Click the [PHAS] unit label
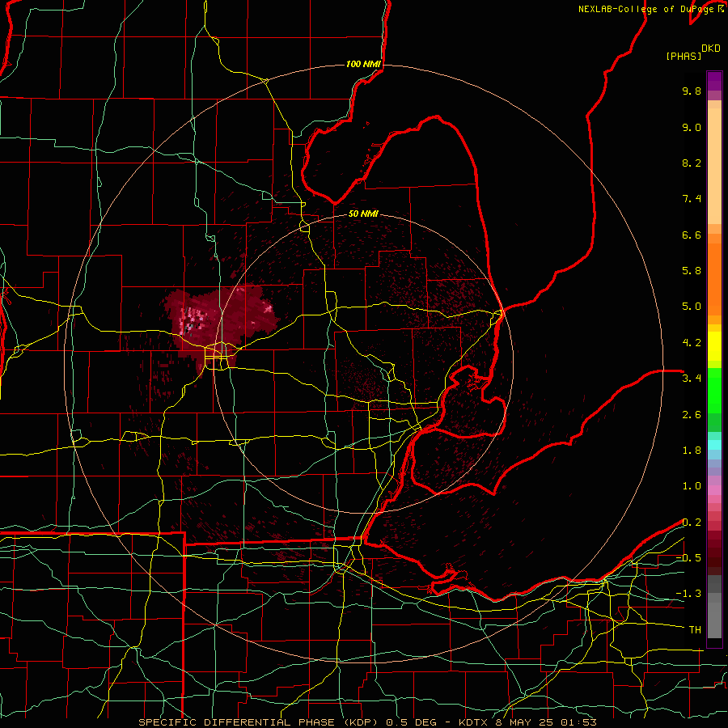The width and height of the screenshot is (728, 728). 684,57
